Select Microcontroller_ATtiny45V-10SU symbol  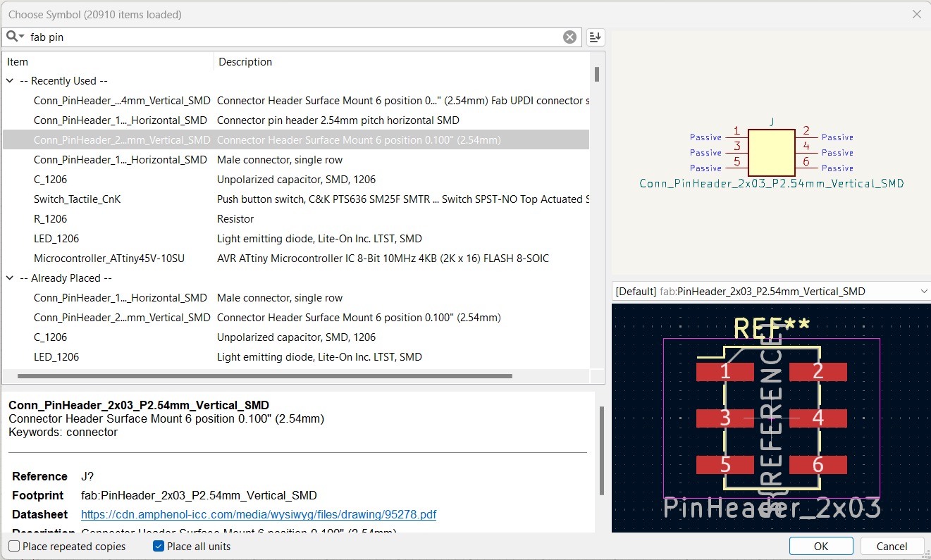click(296, 259)
